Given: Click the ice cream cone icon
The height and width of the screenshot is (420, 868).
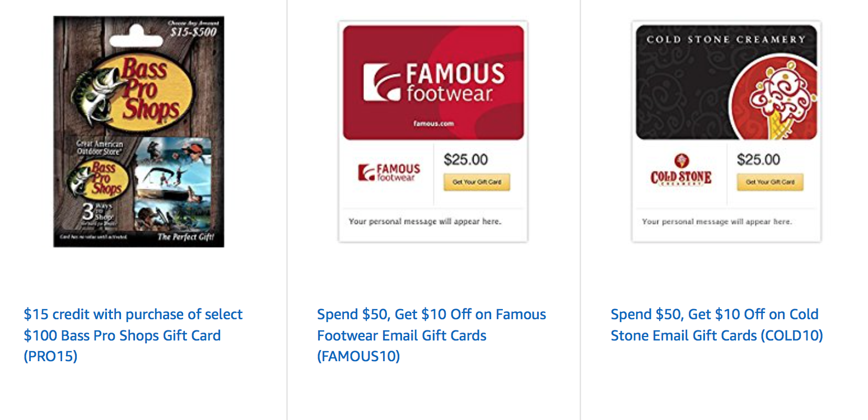Looking at the screenshot, I should click(779, 104).
